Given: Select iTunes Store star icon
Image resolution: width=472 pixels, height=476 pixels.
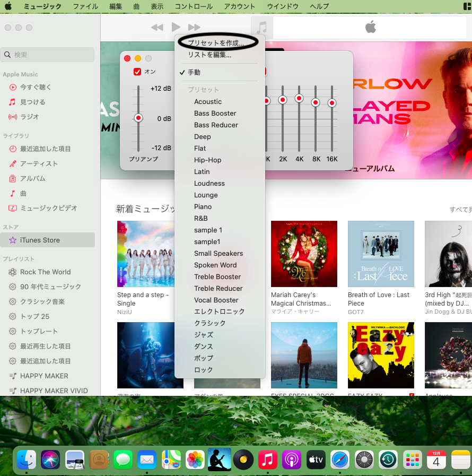Looking at the screenshot, I should pyautogui.click(x=12, y=240).
